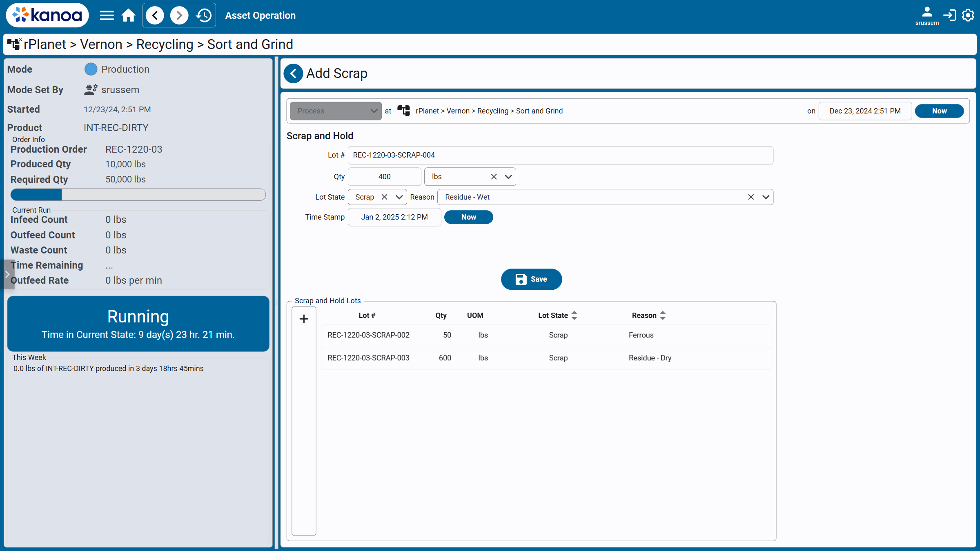Click the Residue - Dry reason cell

coord(650,358)
